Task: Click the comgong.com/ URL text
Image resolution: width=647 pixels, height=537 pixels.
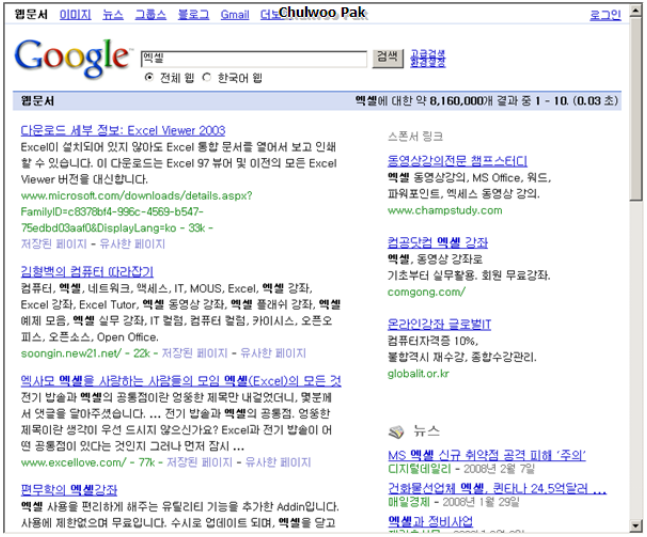Action: (x=426, y=292)
